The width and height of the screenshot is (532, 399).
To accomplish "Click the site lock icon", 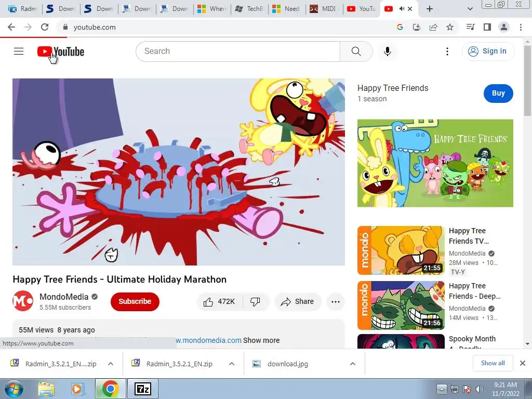I will coord(65,27).
